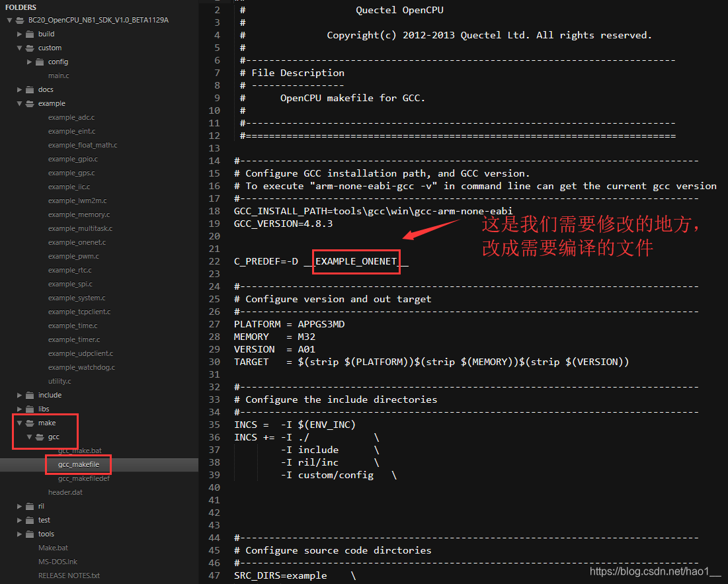The height and width of the screenshot is (584, 728).
Task: Click the tools folder icon
Action: [30, 534]
